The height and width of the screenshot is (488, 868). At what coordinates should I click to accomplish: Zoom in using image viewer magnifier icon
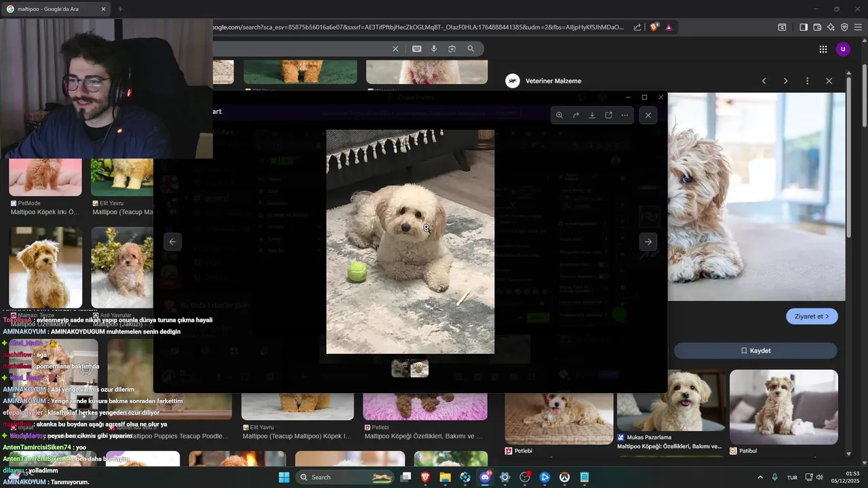click(559, 115)
